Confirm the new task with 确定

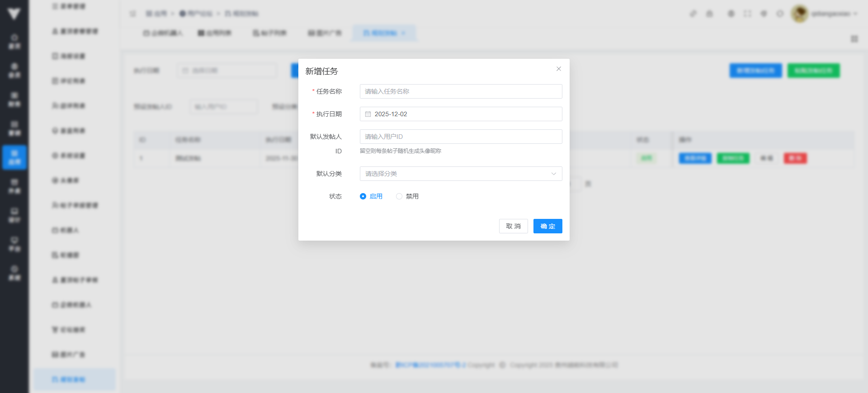(x=547, y=226)
